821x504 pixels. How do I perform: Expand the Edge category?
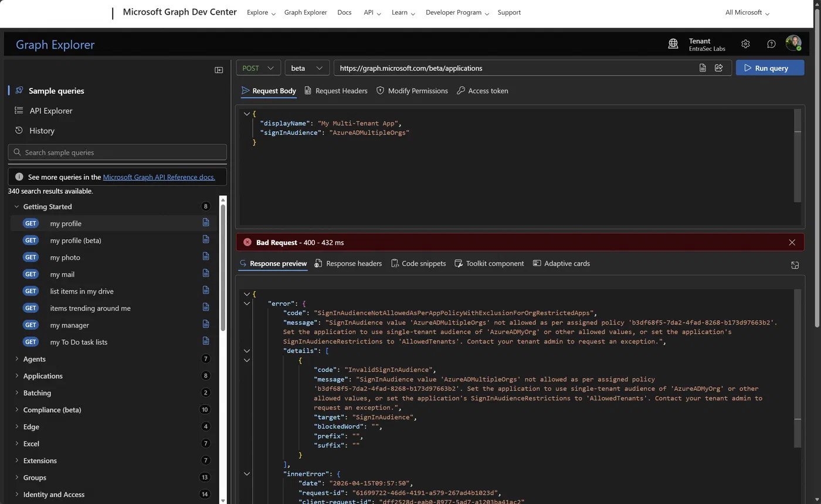[16, 427]
